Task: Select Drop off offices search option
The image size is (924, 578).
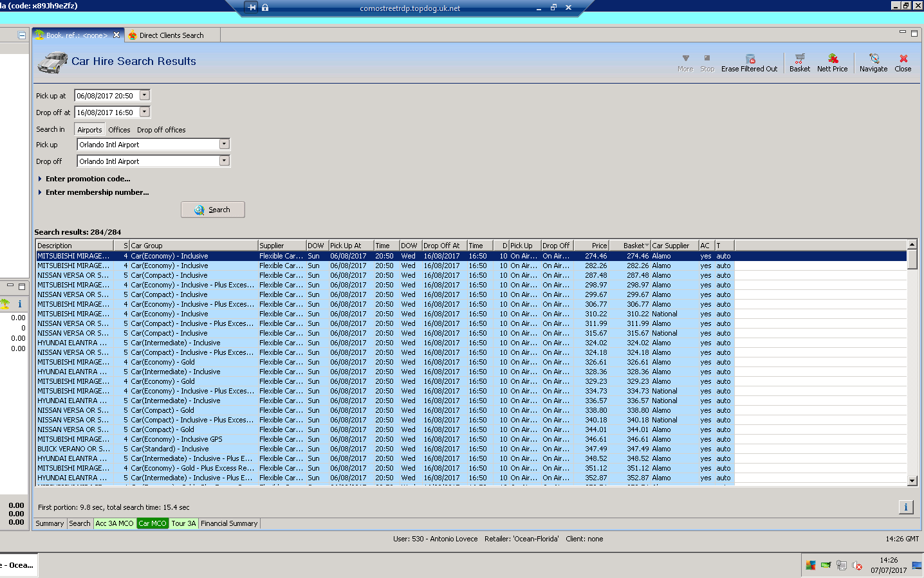Action: [161, 130]
